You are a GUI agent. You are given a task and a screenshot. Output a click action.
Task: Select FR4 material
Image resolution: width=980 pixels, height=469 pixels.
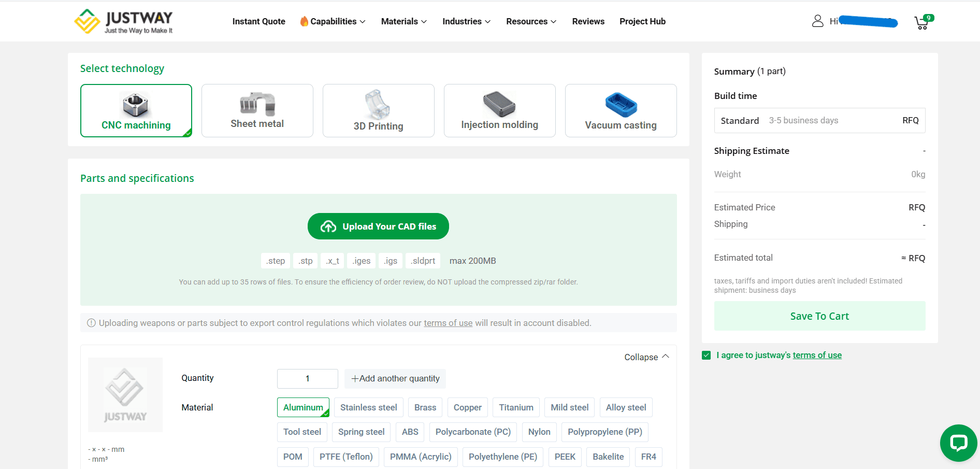648,457
